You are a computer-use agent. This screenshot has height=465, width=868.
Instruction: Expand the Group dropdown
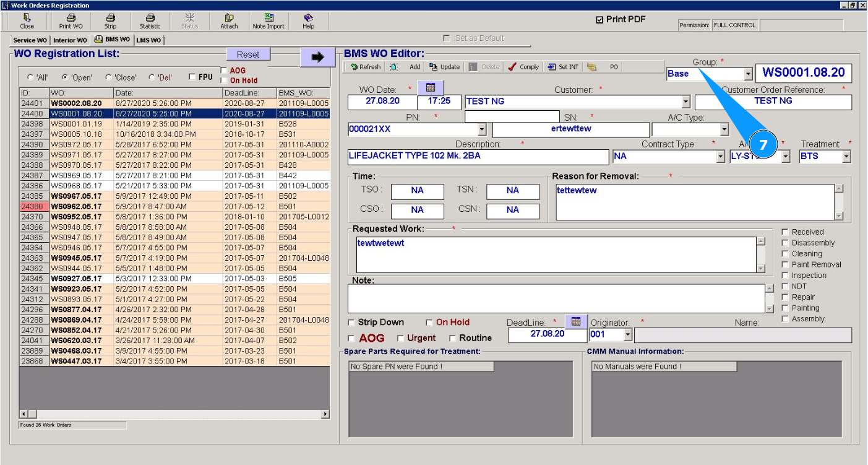point(748,74)
